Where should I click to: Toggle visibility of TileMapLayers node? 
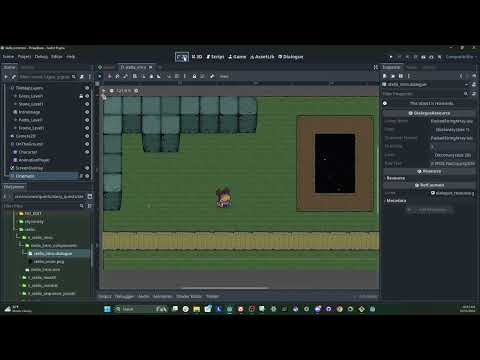coord(87,88)
